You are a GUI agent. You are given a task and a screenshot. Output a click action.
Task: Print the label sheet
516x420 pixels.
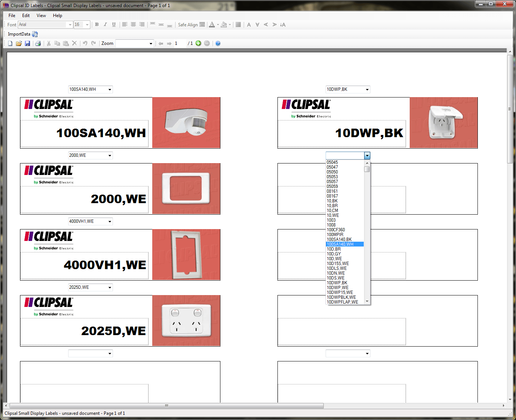point(38,43)
